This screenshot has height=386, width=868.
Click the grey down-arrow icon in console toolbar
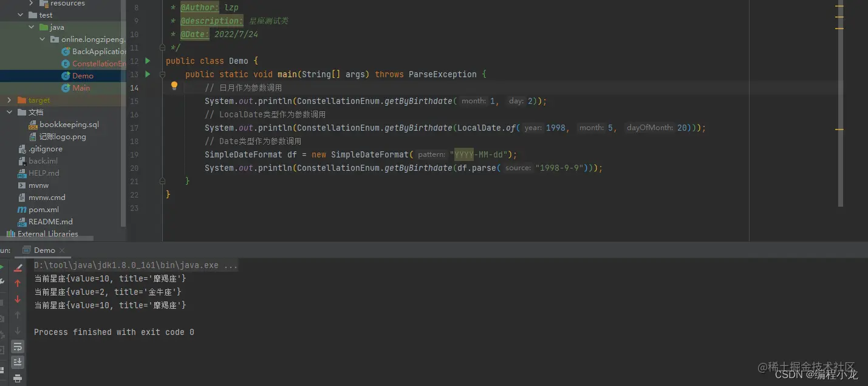18,331
